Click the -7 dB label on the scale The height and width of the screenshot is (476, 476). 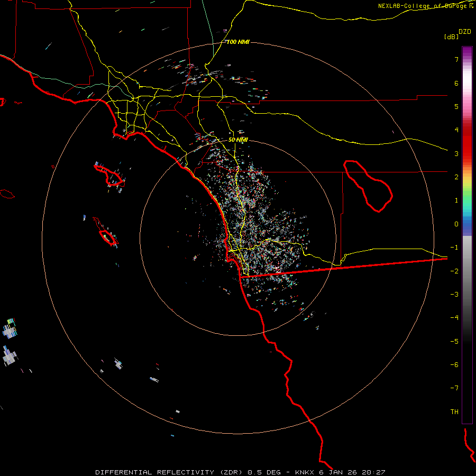point(454,388)
